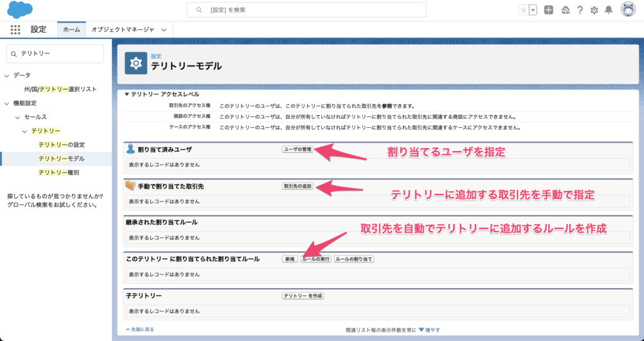Open the Trailhead guidance icon
This screenshot has height=341, width=644.
565,10
